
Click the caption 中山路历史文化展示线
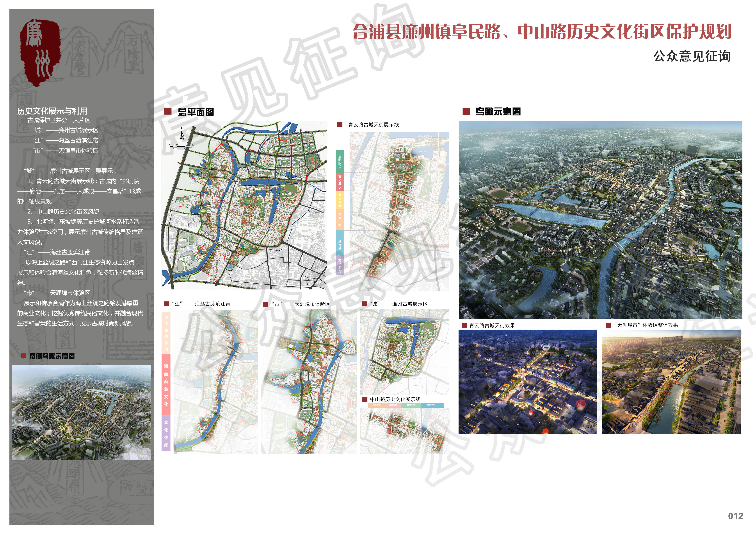[395, 399]
